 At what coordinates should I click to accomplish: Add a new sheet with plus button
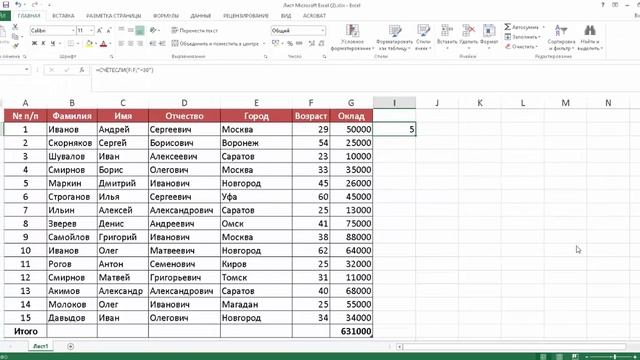coord(70,347)
